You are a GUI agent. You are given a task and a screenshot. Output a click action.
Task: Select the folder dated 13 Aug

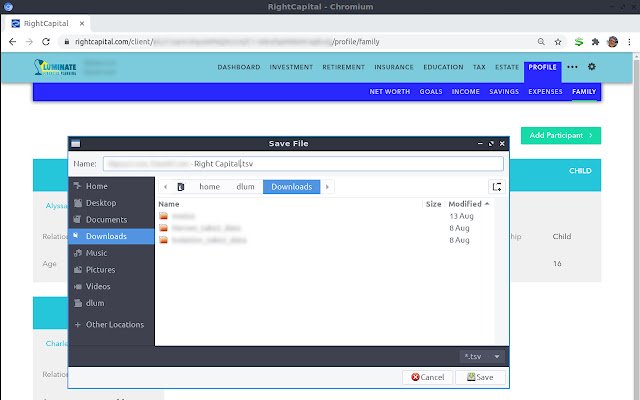point(324,216)
